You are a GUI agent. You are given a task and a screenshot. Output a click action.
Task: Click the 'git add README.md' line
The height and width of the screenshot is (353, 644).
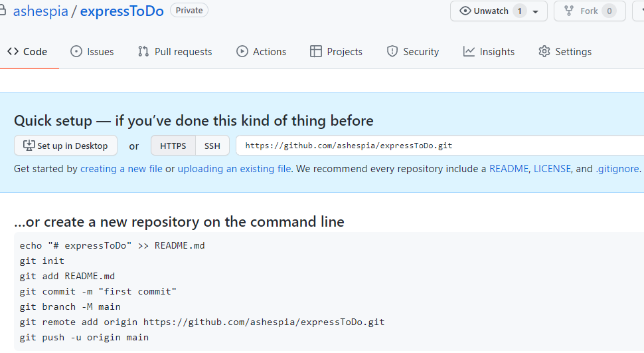67,276
